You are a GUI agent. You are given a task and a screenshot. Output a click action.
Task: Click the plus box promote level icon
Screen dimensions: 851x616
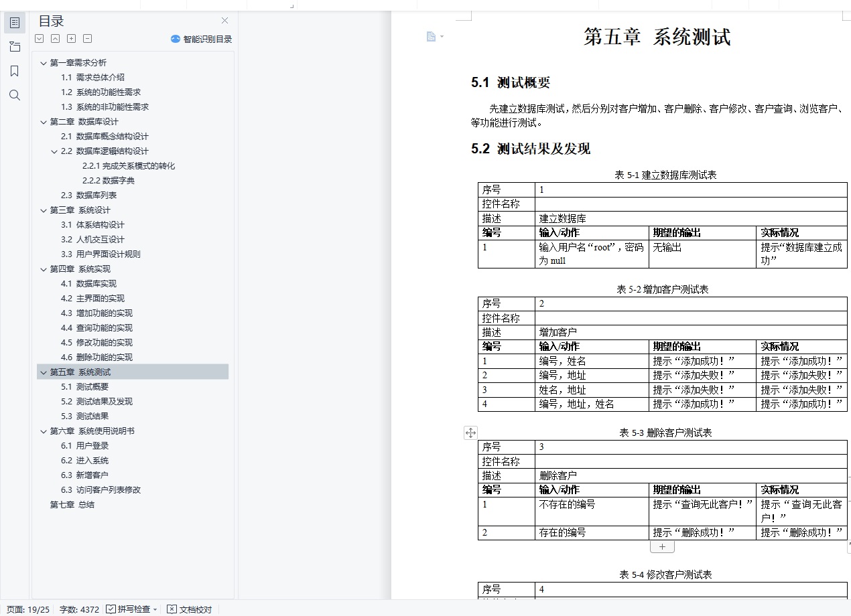tap(72, 39)
